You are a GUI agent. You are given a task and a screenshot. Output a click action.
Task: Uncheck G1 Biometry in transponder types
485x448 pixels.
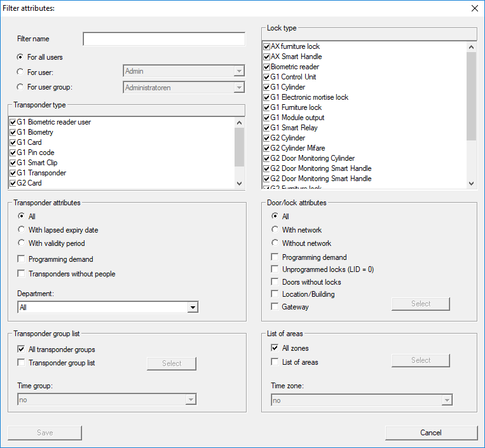coord(13,132)
